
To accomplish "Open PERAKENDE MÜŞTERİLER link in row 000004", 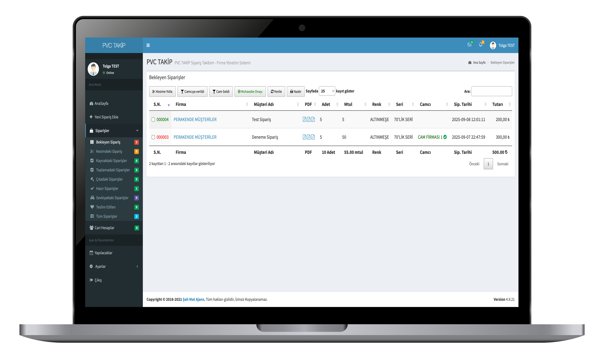I will (195, 120).
